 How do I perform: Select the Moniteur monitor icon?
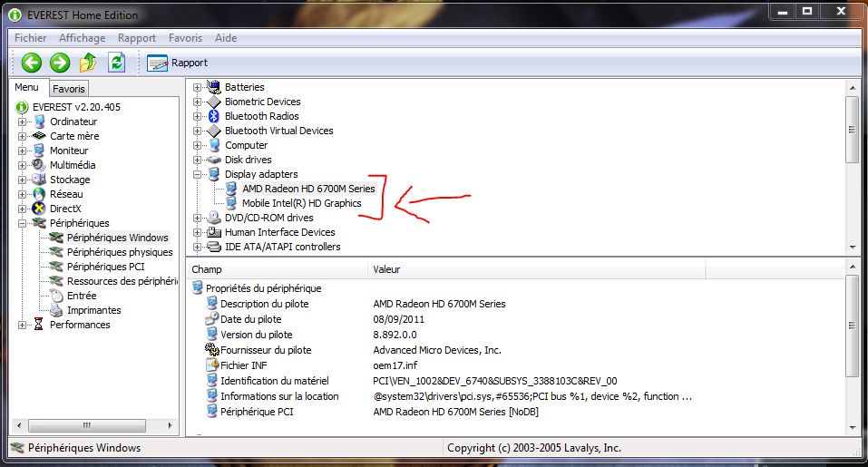pyautogui.click(x=39, y=151)
